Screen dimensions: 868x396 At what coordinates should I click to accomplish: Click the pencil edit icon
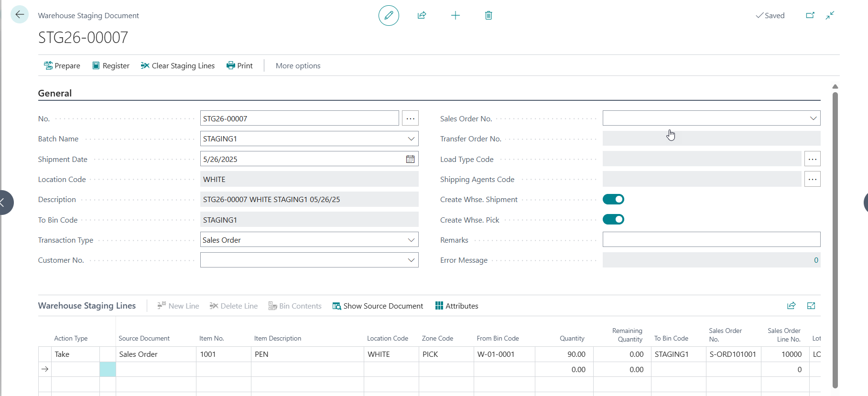point(389,15)
